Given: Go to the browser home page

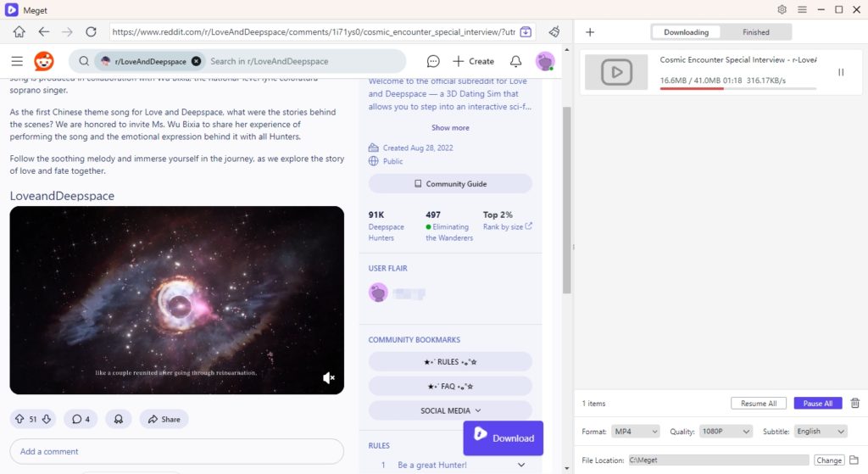Looking at the screenshot, I should [x=19, y=32].
